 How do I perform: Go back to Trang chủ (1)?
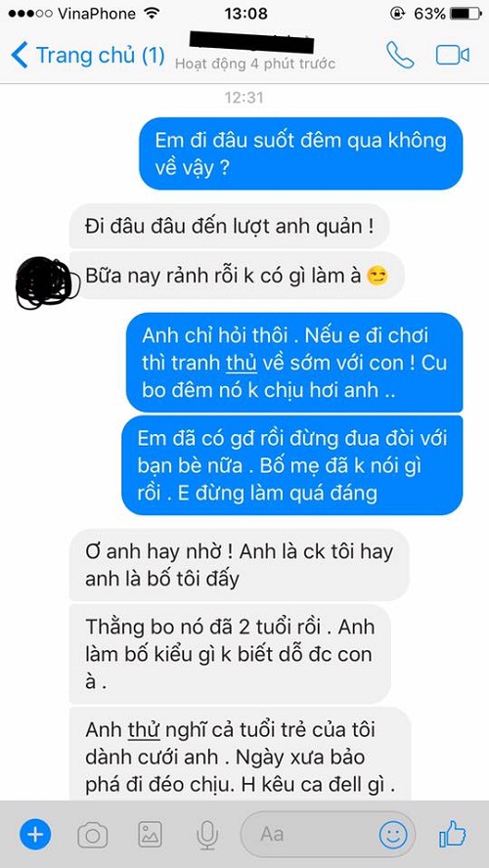tap(87, 56)
